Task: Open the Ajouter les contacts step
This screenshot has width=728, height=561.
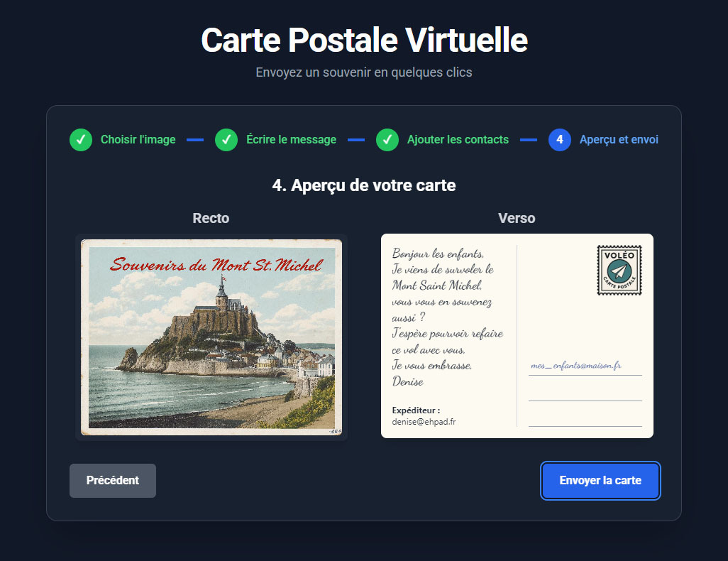Action: pyautogui.click(x=458, y=139)
